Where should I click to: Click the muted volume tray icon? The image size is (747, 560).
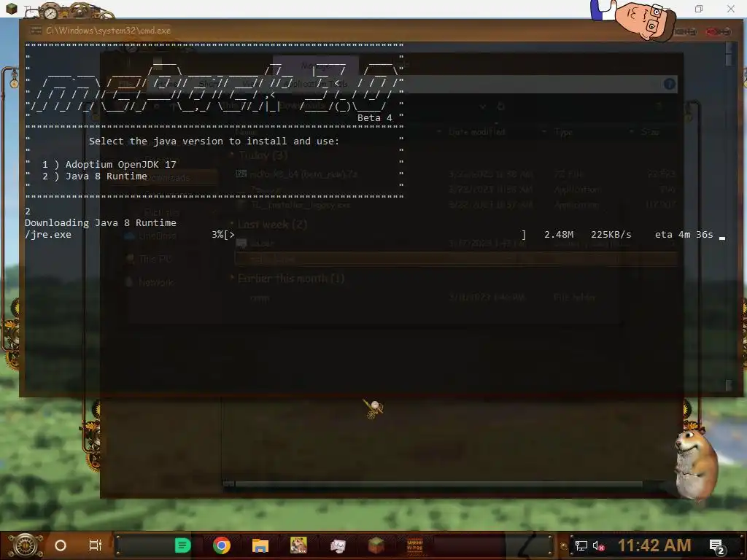pyautogui.click(x=599, y=545)
